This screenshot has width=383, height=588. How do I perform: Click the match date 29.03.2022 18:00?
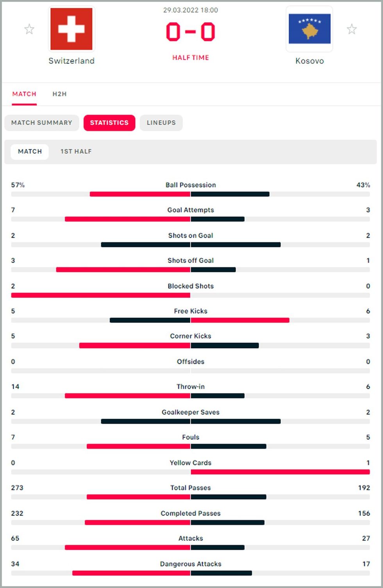click(191, 11)
